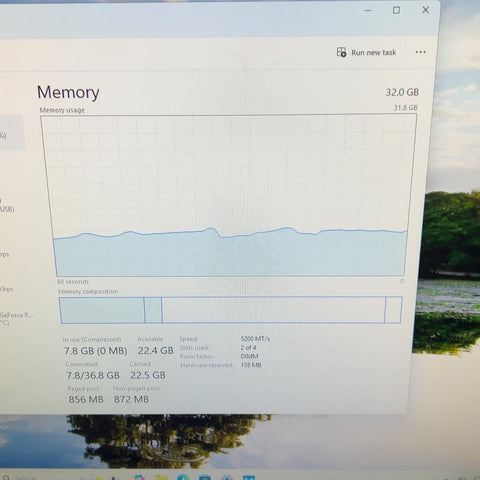
Task: Select the highlighted Memory item in sidebar
Action: click(x=11, y=133)
